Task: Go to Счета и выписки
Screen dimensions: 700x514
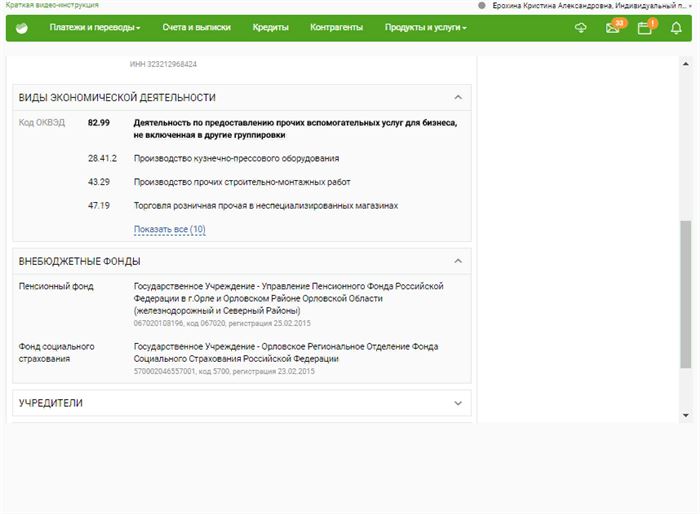Action: click(x=196, y=27)
